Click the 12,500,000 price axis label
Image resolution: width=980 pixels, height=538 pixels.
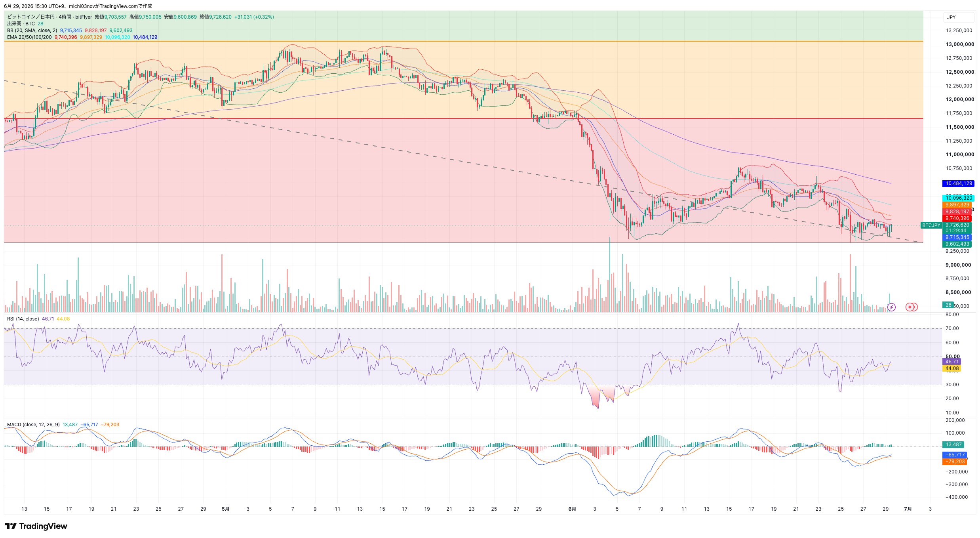click(960, 72)
